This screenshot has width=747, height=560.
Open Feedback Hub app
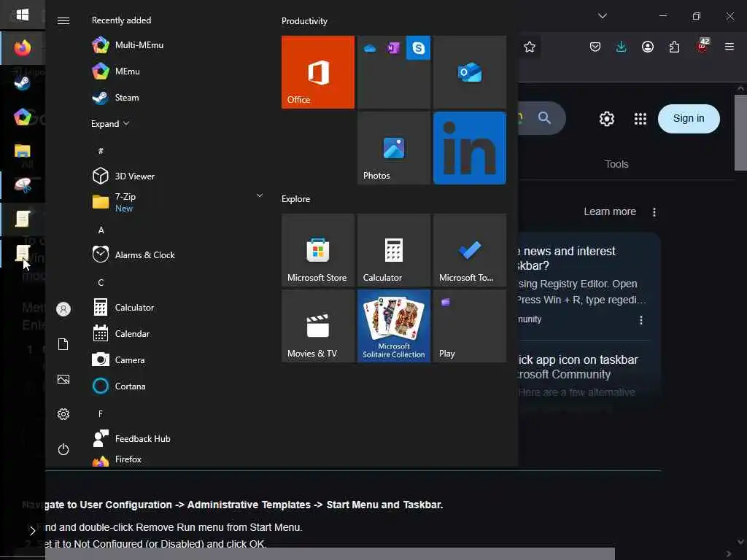pyautogui.click(x=177, y=438)
